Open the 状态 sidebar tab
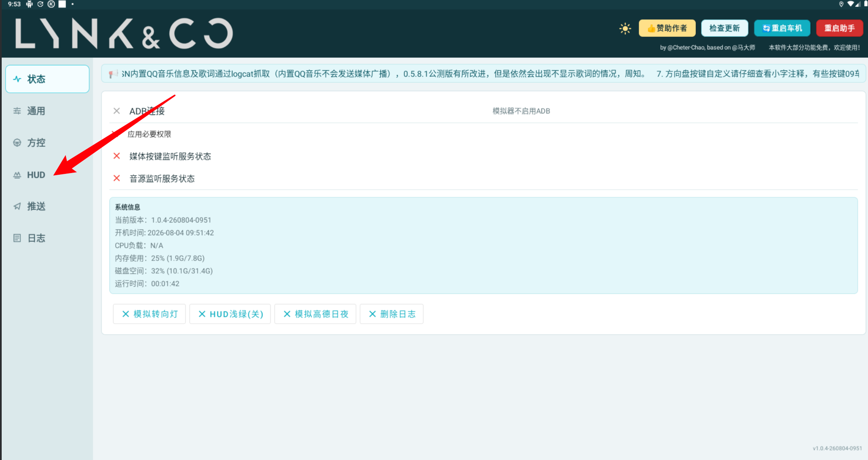Screen dimensions: 868x460 [47, 79]
